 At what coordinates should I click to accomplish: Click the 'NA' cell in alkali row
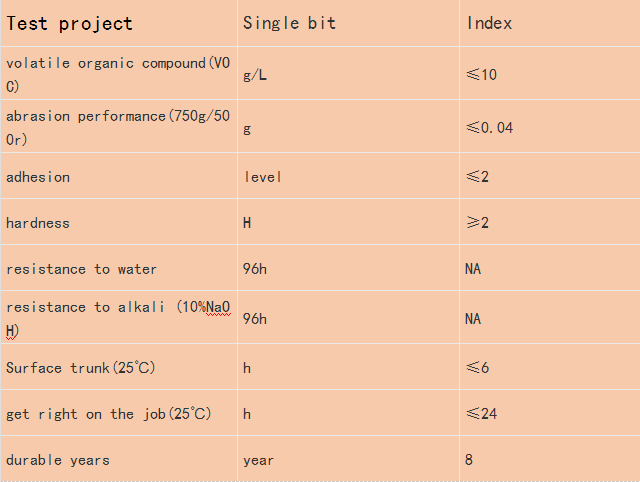point(550,317)
